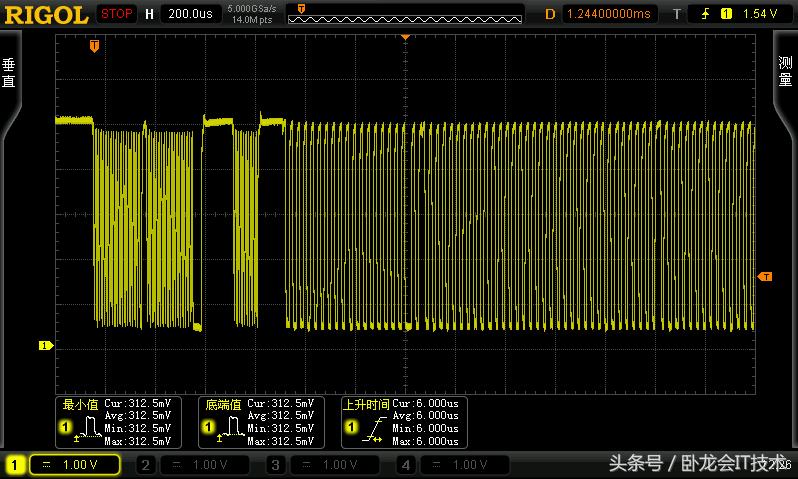Viewport: 798px width, 479px height.
Task: Open the rise time (上升时间) measurement box
Action: coord(402,422)
